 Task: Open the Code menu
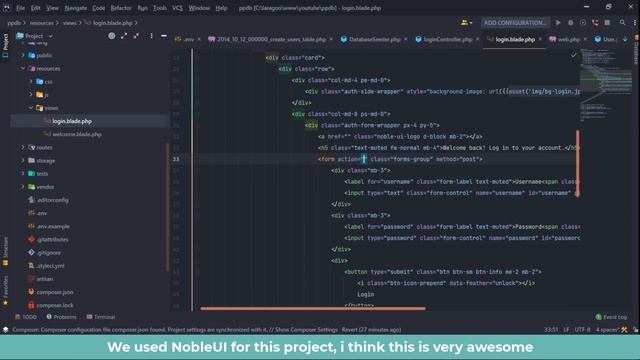(98, 8)
